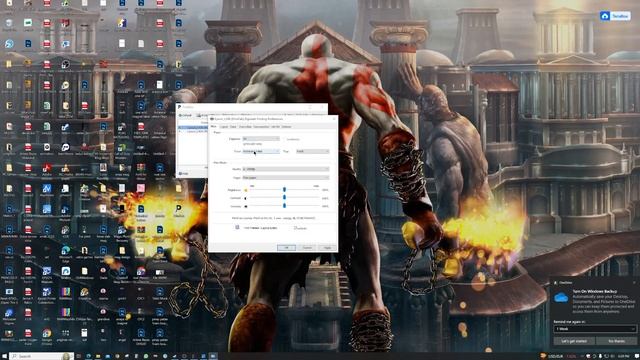Screen dimensions: 640x360
Task: Expand the Paper dropdown under Print Mode
Action: coord(286,178)
